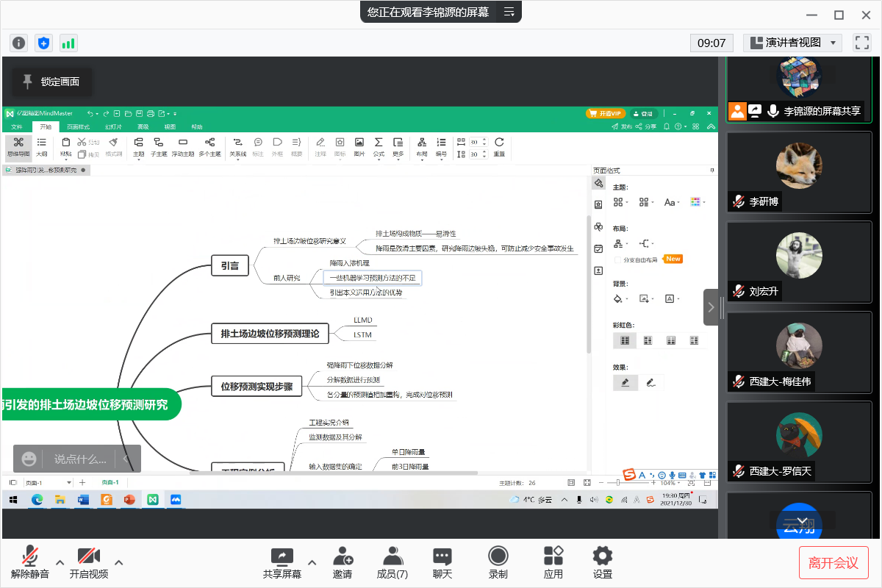Click the blue security shield icon
Screen dimensions: 882x588
pos(44,43)
